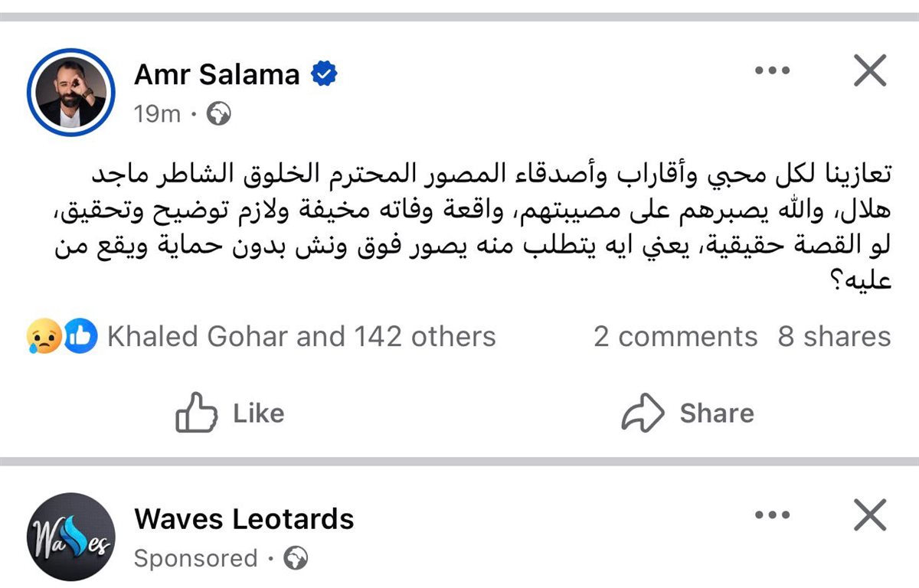Click the Share arrow icon
This screenshot has width=919, height=588.
[642, 413]
